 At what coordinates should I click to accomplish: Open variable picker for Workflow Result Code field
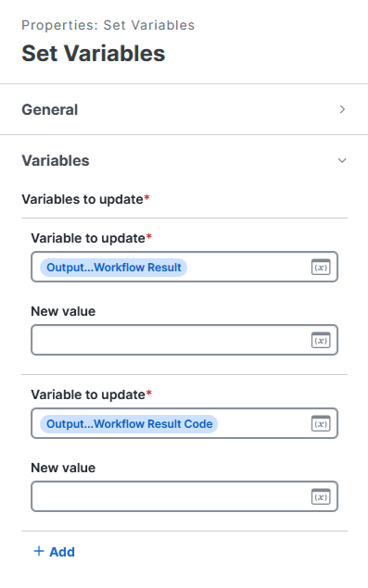pyautogui.click(x=321, y=423)
